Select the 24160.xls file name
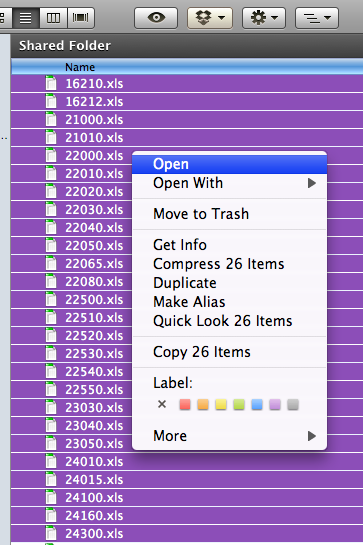The image size is (363, 545). point(94,515)
